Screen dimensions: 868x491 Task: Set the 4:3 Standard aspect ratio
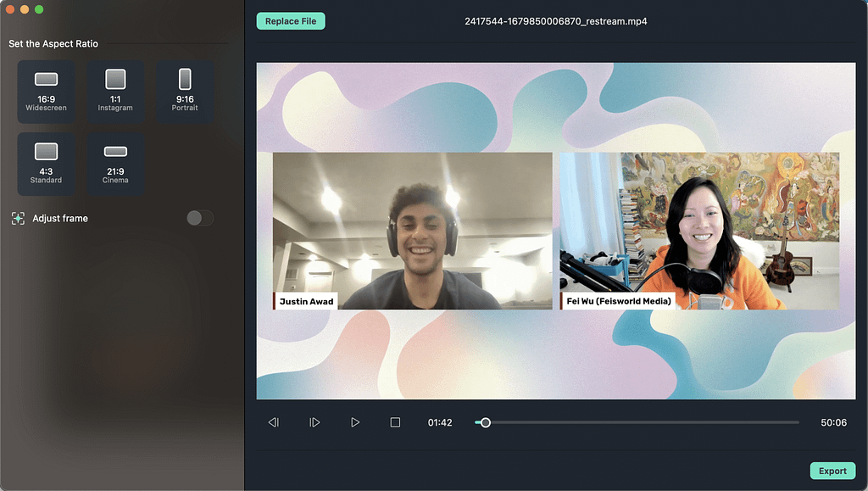(46, 164)
